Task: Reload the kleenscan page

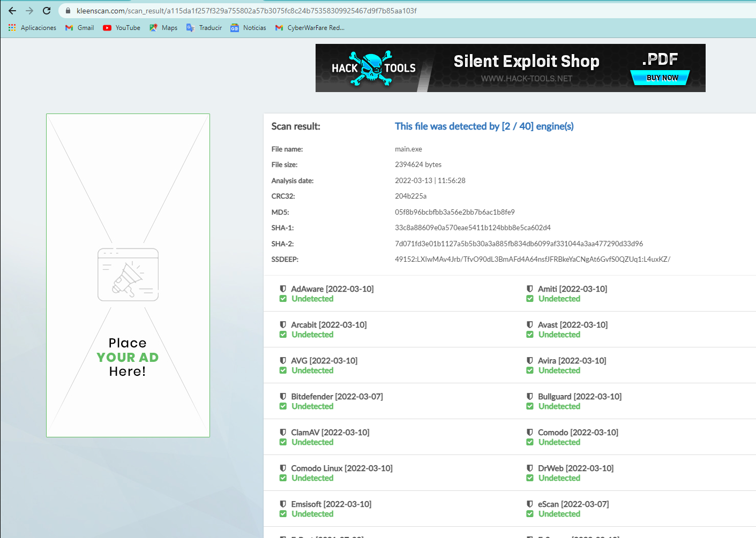Action: pyautogui.click(x=47, y=11)
